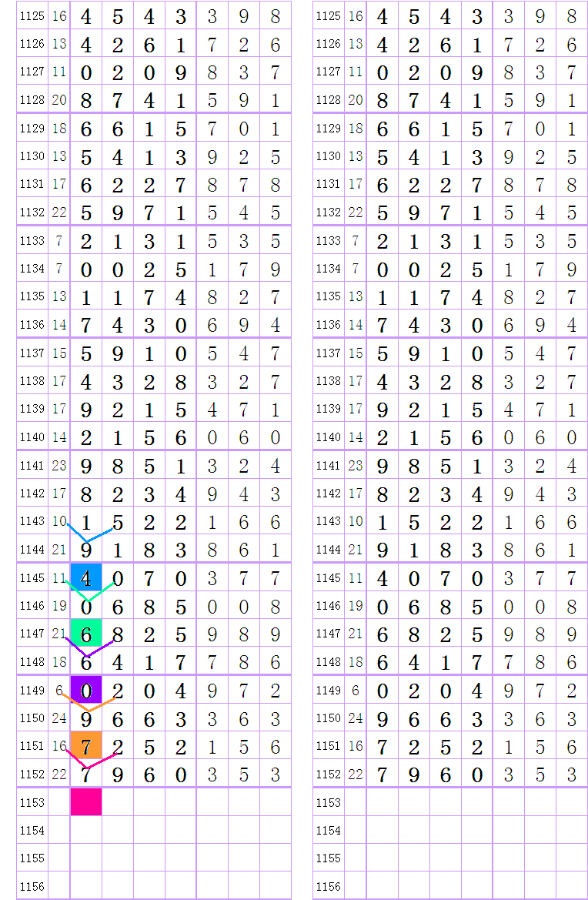Screen dimensions: 588x900
Task: Select the red 4 in right table row 1136
Action: 571,325
